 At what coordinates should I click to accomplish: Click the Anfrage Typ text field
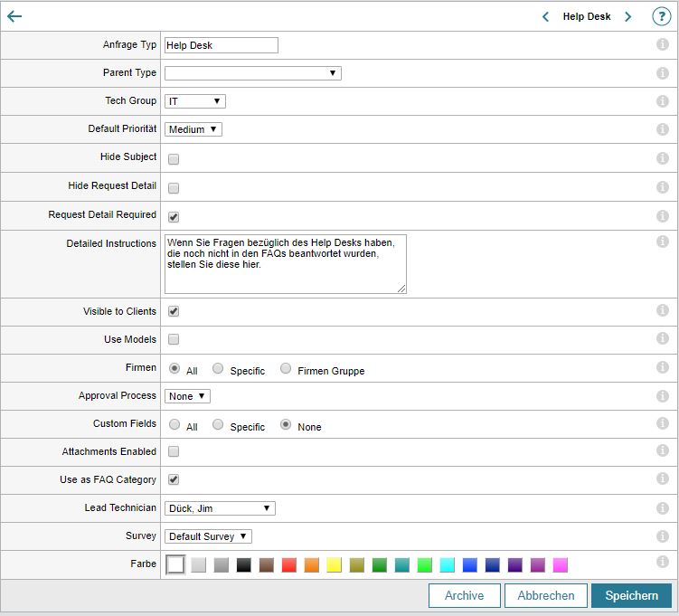pyautogui.click(x=222, y=45)
